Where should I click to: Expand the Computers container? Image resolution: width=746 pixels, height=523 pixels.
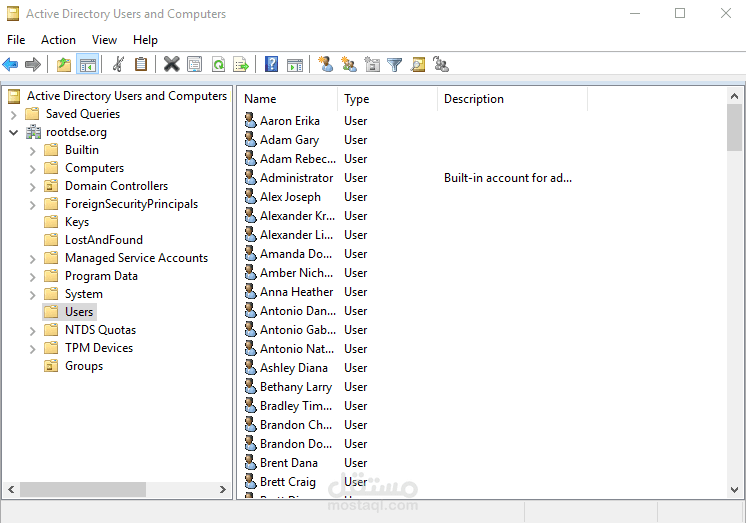[32, 169]
